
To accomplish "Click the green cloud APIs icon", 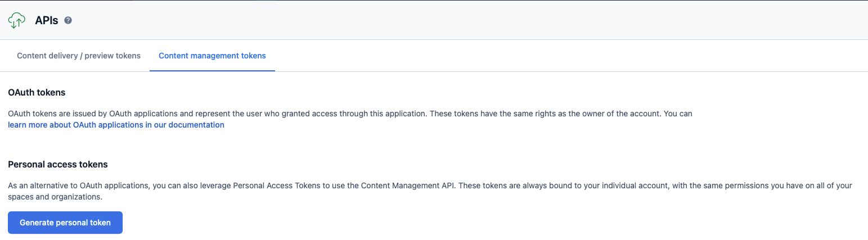I will point(17,20).
